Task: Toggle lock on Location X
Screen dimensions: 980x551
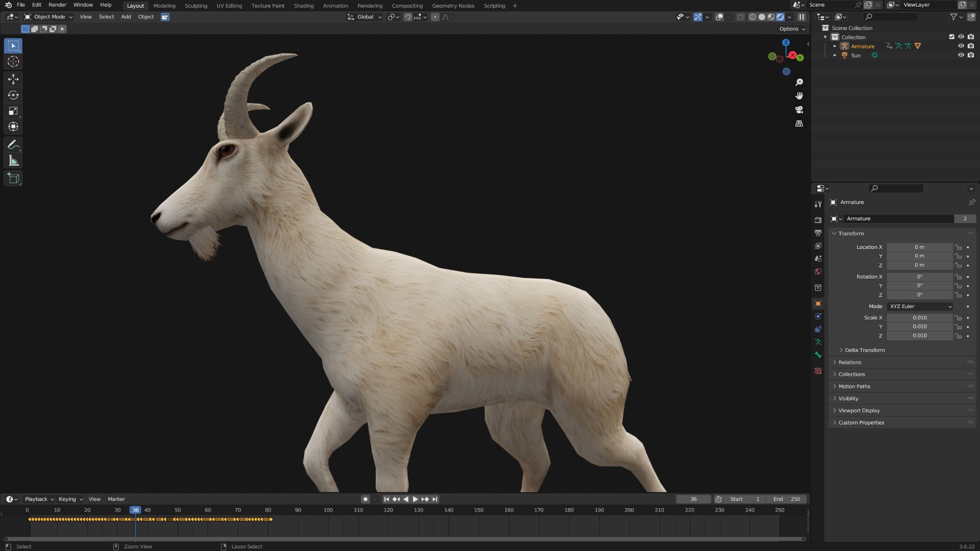Action: pos(958,247)
